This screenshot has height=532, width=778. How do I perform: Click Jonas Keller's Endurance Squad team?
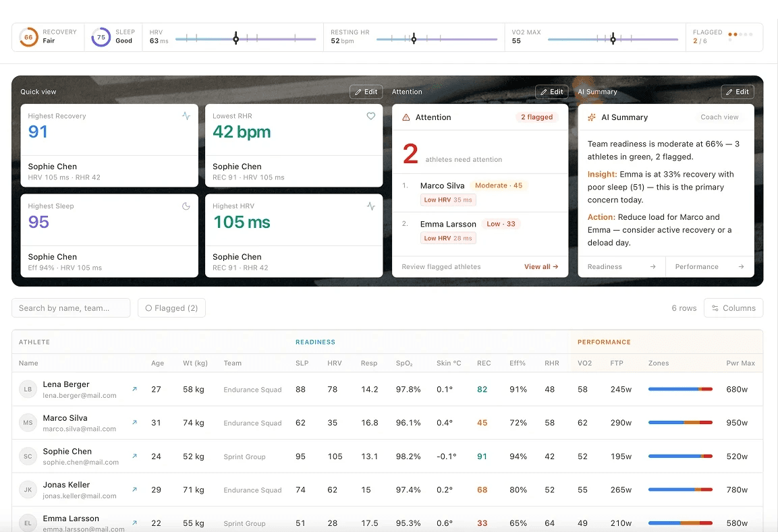tap(252, 490)
